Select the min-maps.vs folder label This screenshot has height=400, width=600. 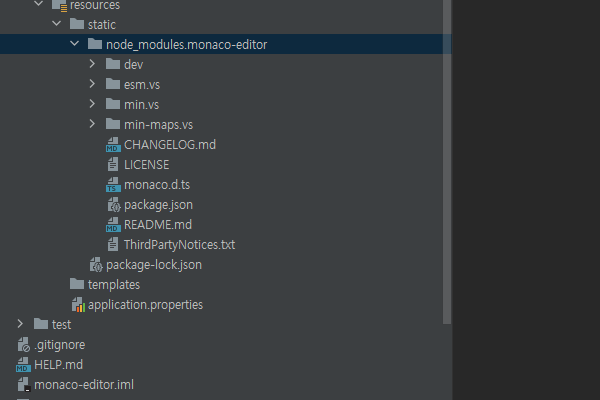point(158,125)
